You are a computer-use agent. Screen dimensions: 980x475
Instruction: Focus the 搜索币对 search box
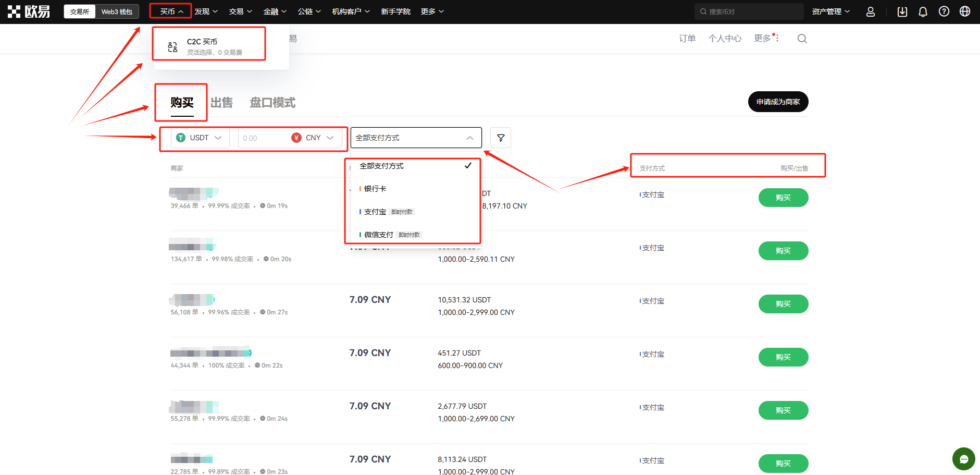tap(749, 11)
